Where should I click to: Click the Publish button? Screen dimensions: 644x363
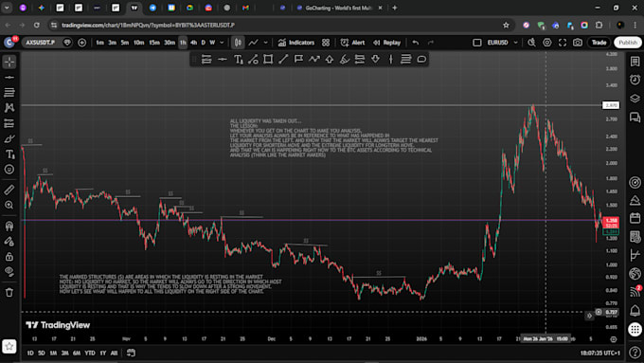click(x=628, y=43)
